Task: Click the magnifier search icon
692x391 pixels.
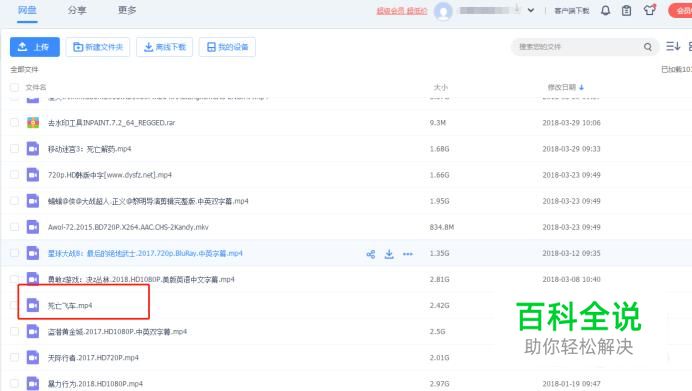Action: pyautogui.click(x=647, y=47)
